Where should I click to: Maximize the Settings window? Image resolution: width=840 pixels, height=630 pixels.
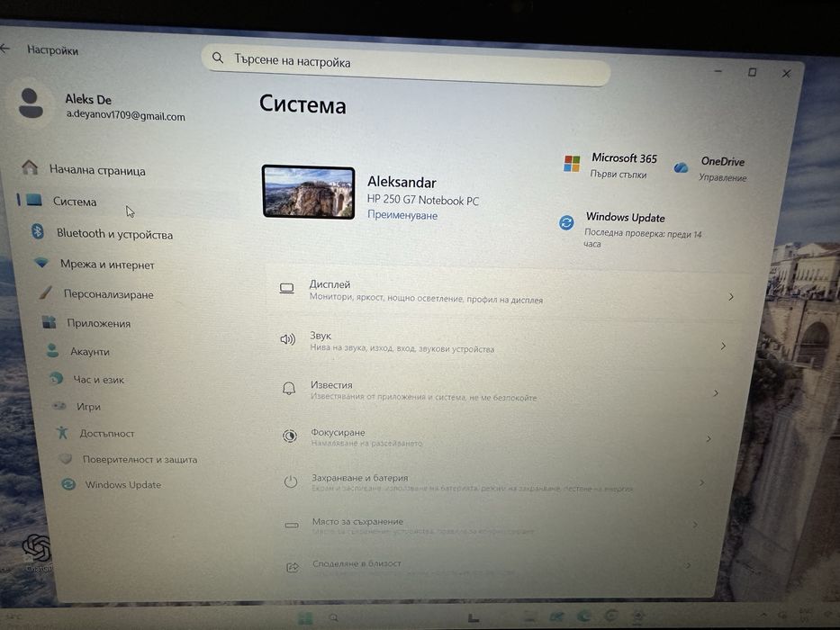click(752, 72)
